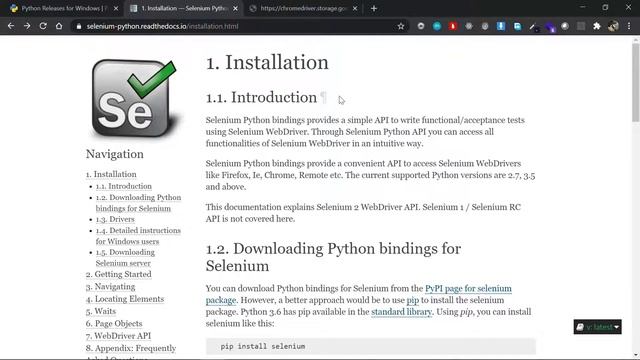Click the teal round extension icon
Image resolution: width=640 pixels, height=360 pixels.
point(437,26)
